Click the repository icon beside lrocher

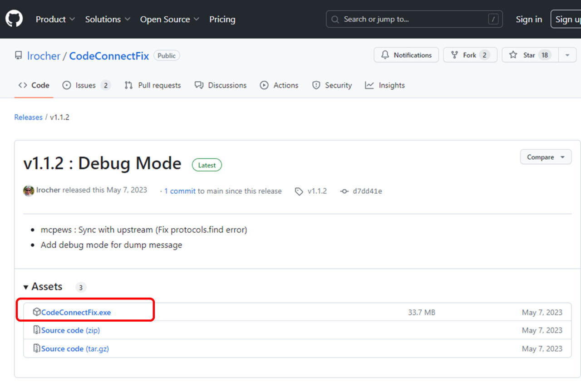[18, 56]
